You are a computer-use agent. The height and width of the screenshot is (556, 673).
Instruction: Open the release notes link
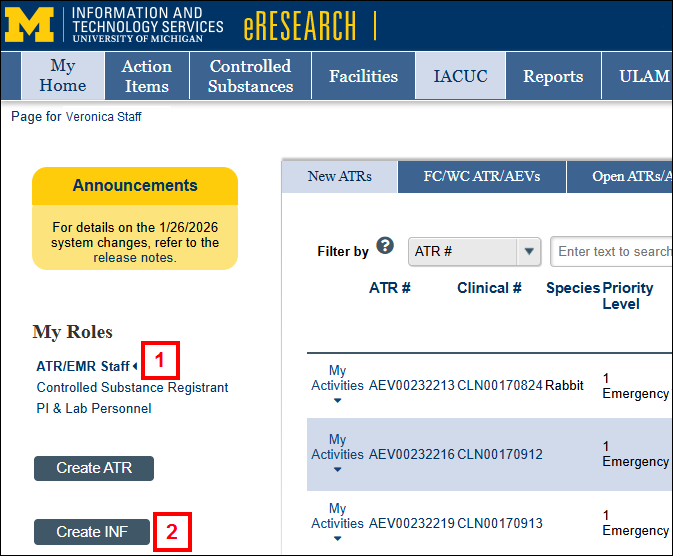[135, 258]
